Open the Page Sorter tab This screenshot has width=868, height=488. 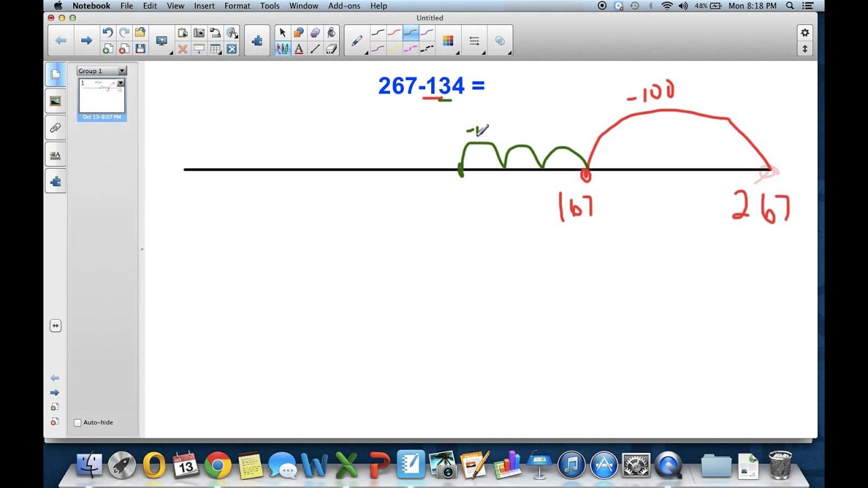[56, 74]
